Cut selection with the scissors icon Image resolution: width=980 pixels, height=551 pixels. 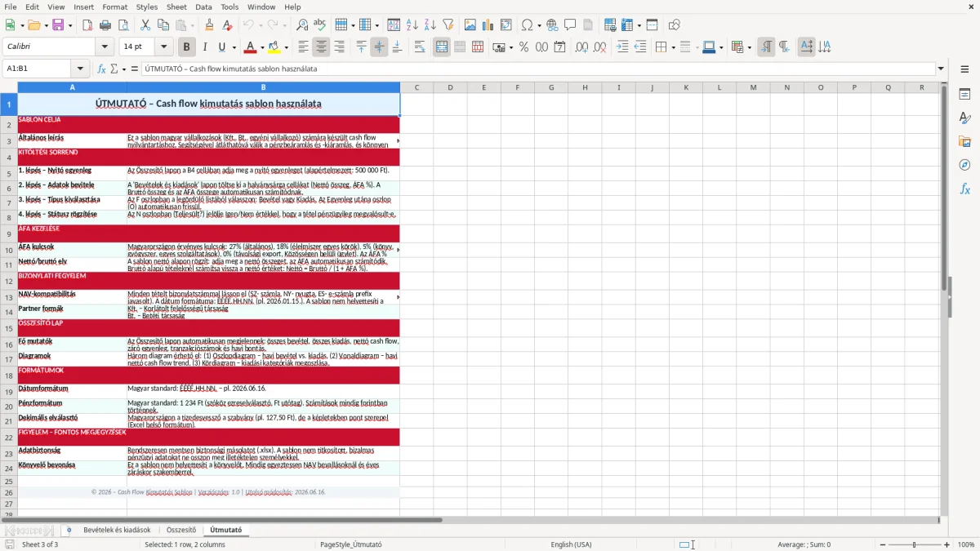pos(145,25)
